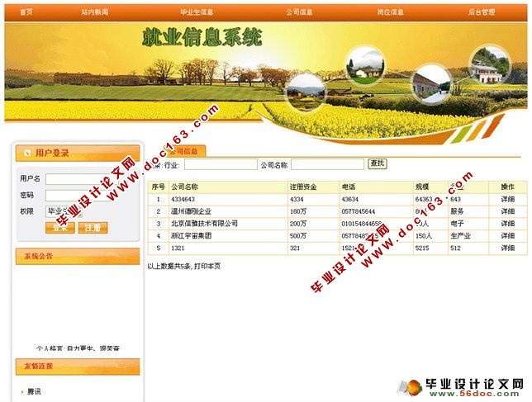Click the 系统公告 panel header

(x=78, y=256)
